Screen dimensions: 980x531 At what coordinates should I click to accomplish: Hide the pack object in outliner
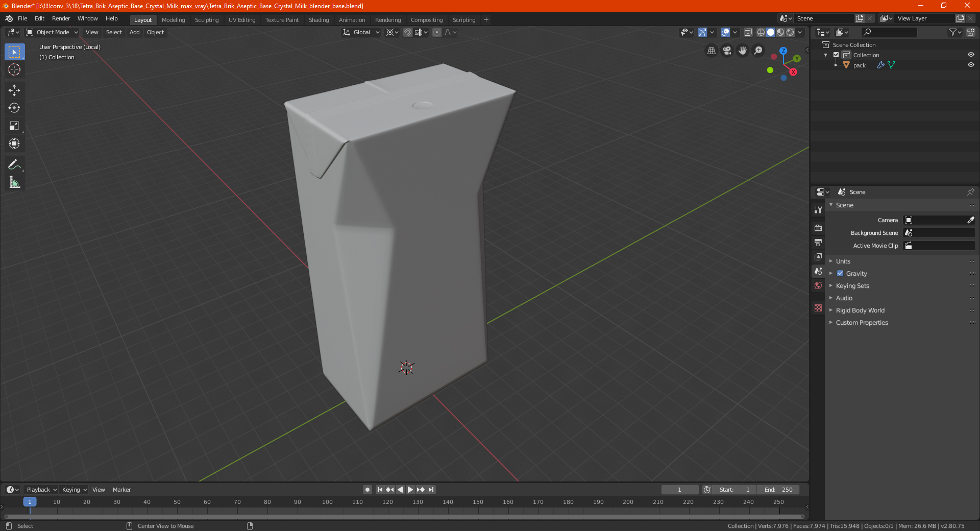971,65
